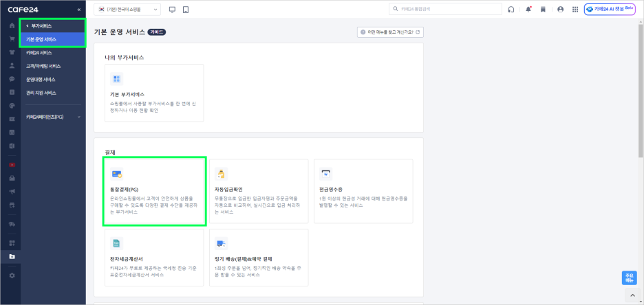Open the four-squares apps icon in rail
644x305 pixels.
click(12, 243)
